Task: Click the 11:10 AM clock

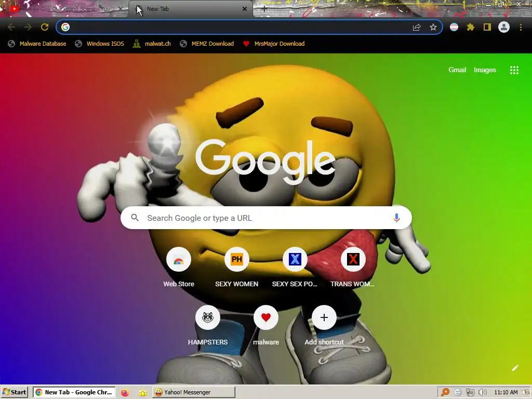Action: pos(506,393)
